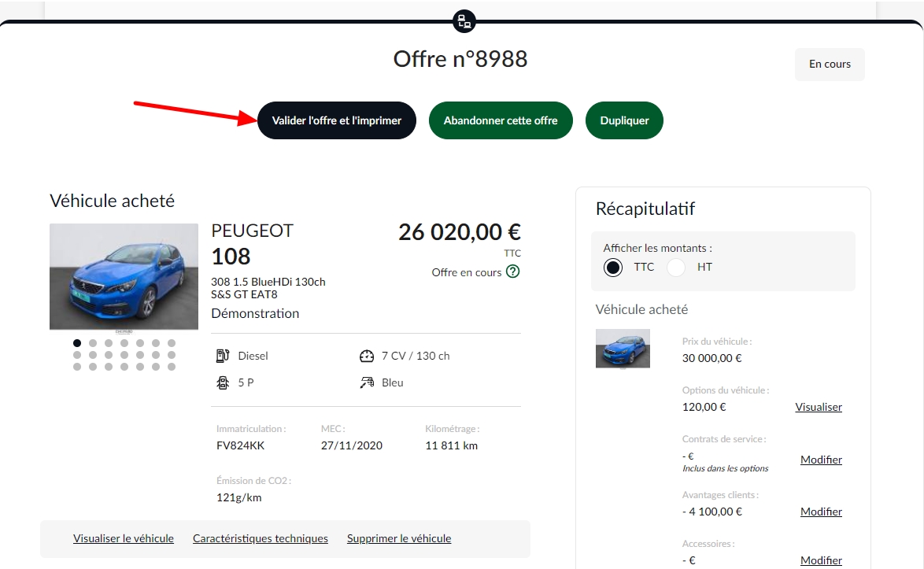The width and height of the screenshot is (924, 569).
Task: Click the Diesel fuel pump icon
Action: coord(223,355)
